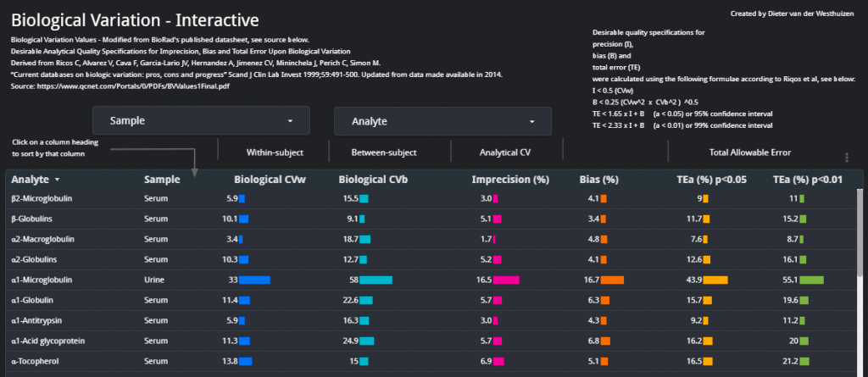Select the α1-Antitrypsin row name
The width and height of the screenshot is (868, 377).
pyautogui.click(x=38, y=320)
